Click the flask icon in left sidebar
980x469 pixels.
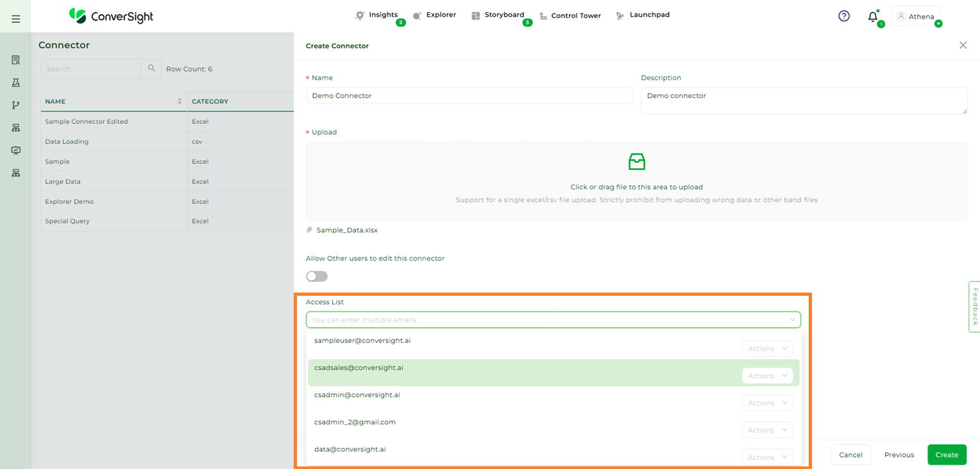[x=16, y=83]
